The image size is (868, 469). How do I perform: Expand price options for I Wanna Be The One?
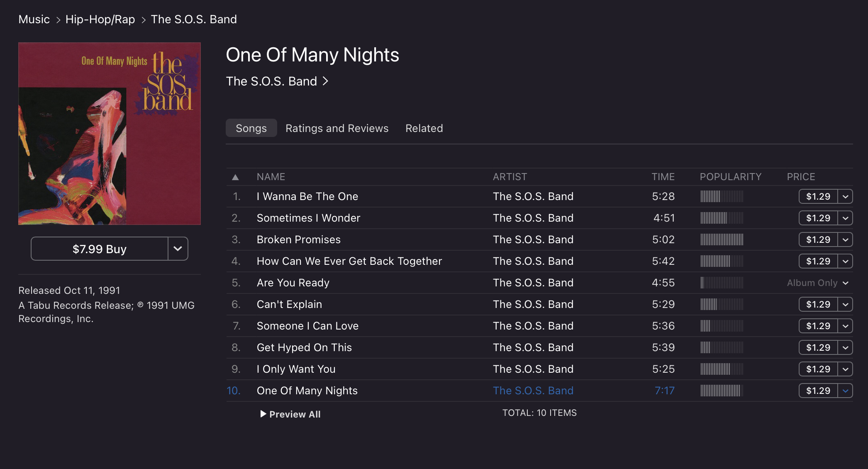pyautogui.click(x=845, y=196)
